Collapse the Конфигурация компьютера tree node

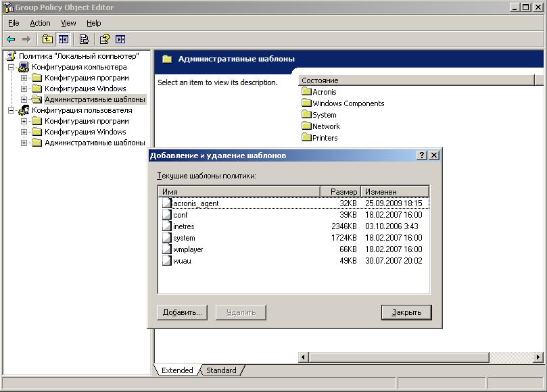tap(11, 67)
